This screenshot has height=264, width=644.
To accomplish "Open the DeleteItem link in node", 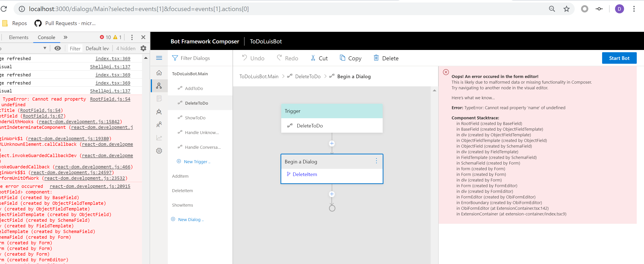I will pos(305,174).
